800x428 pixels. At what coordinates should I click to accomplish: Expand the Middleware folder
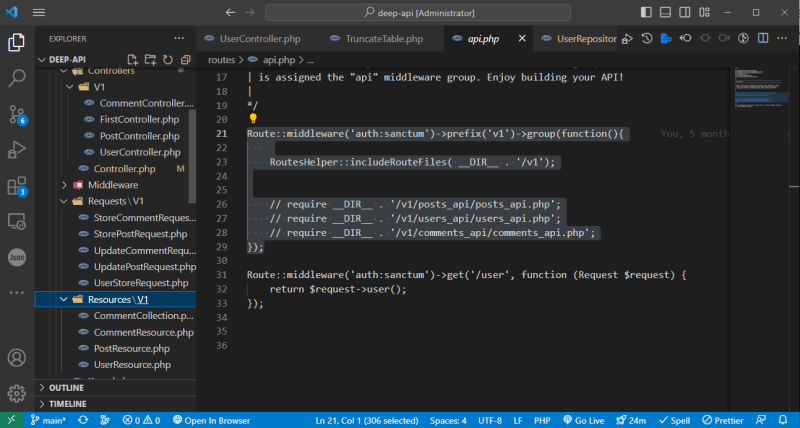click(64, 185)
